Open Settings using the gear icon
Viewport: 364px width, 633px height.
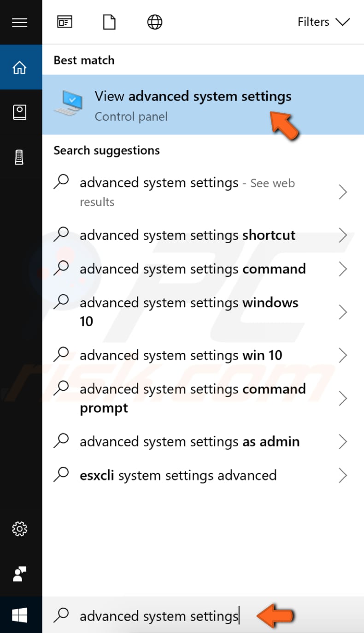point(20,529)
